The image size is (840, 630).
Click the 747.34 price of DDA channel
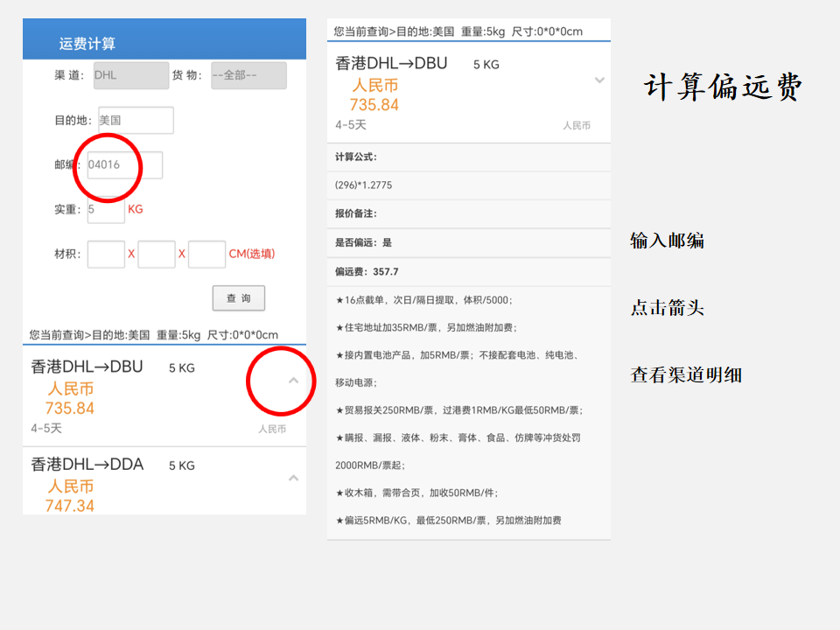point(70,506)
